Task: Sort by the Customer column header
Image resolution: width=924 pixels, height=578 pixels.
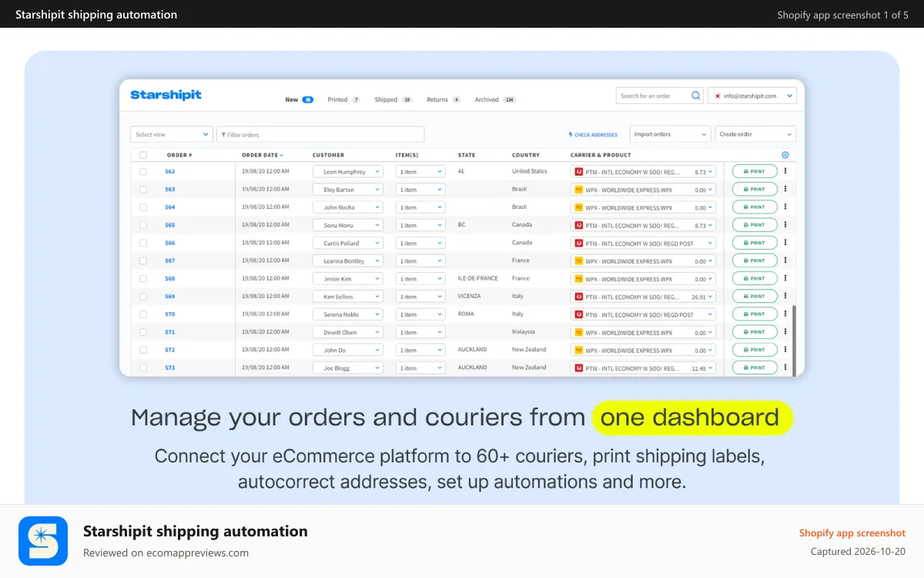Action: (328, 155)
